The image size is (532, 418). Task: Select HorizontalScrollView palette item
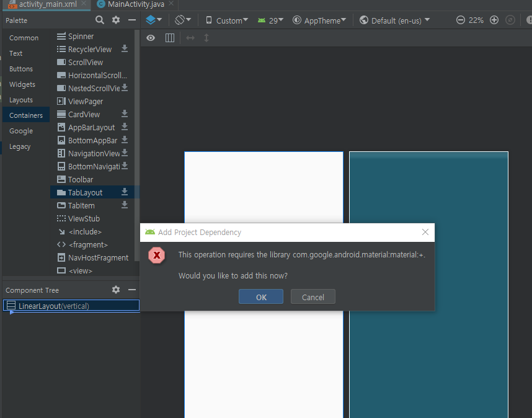click(92, 75)
